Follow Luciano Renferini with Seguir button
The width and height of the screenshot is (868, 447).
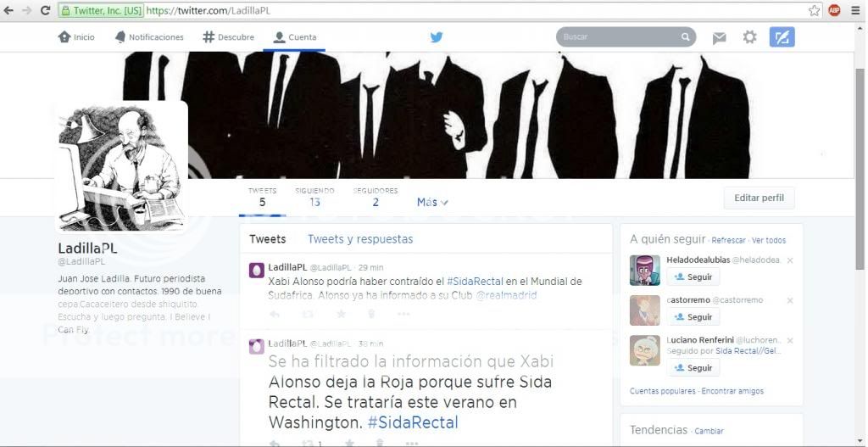[693, 368]
